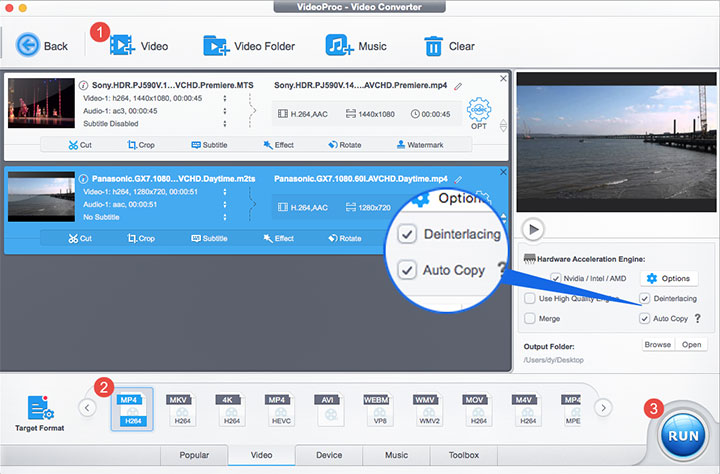Reorder Sony item with up/down arrows

pos(503,125)
